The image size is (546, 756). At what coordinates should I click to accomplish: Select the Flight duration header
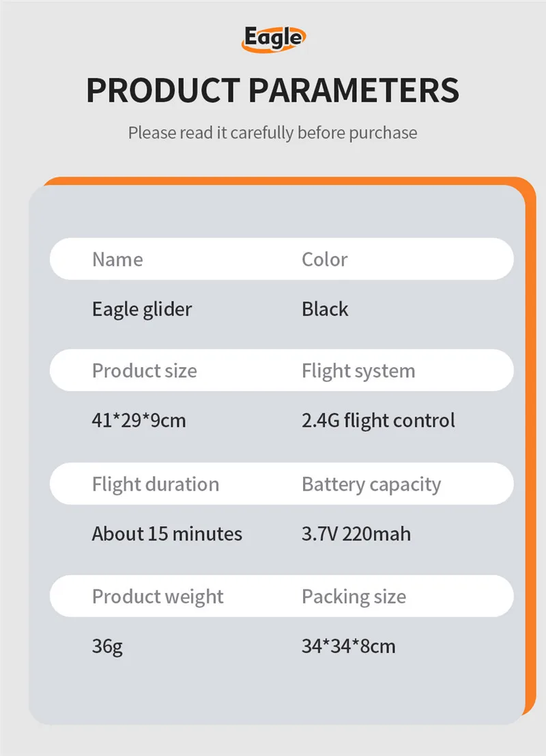(156, 484)
